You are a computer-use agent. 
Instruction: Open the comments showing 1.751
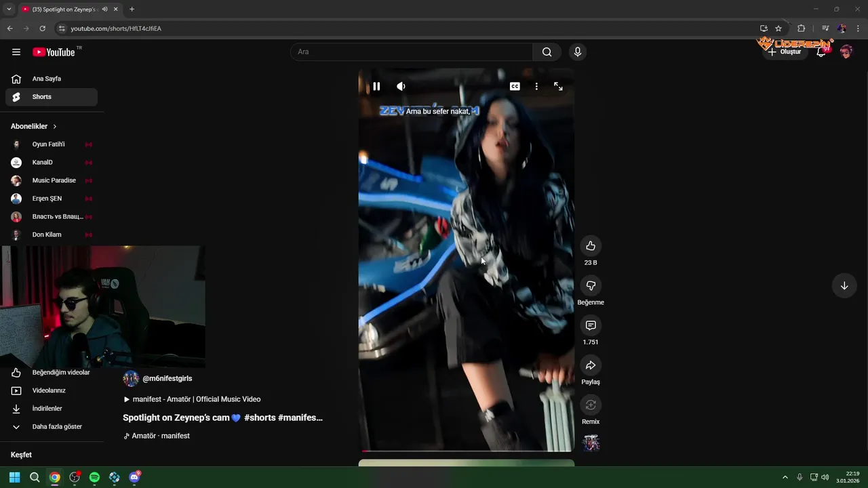coord(591,325)
